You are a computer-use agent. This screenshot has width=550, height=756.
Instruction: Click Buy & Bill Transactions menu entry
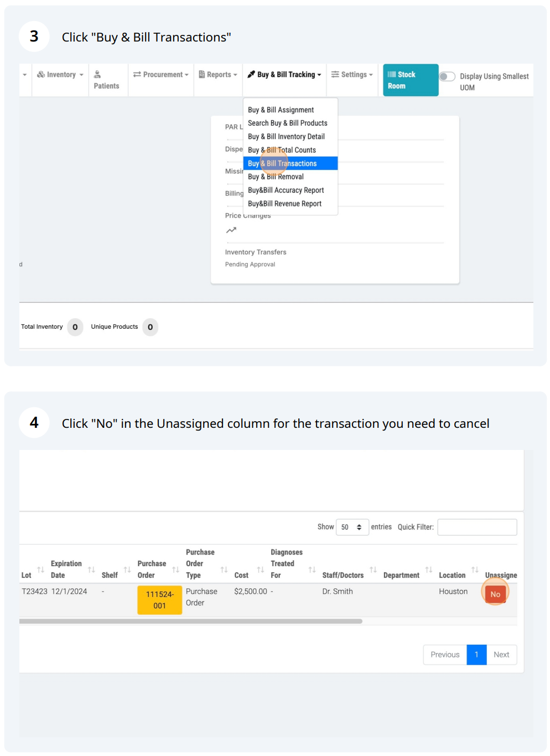click(x=290, y=163)
